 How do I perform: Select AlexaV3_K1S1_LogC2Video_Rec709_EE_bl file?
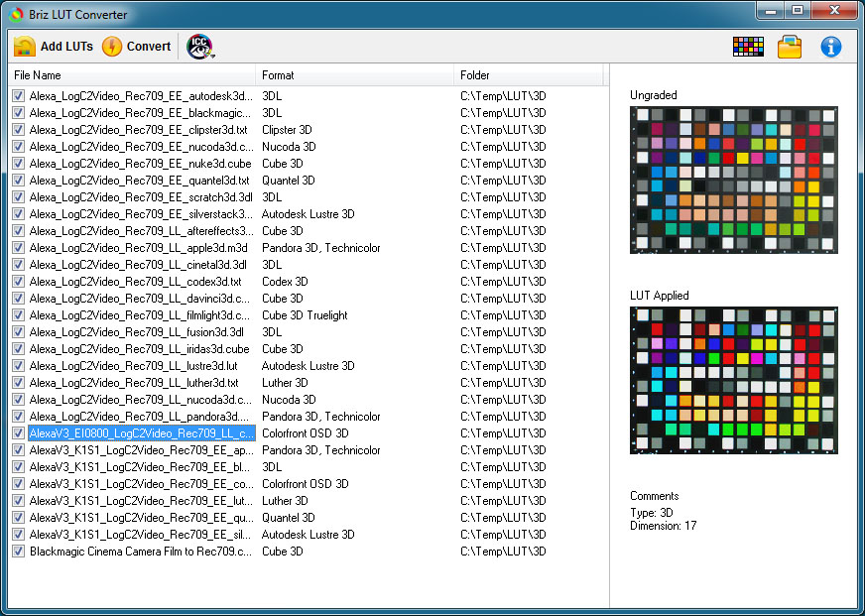142,467
